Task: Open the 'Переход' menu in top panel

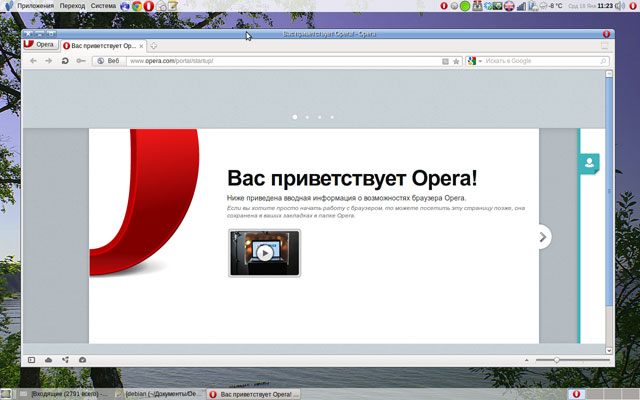Action: pos(72,6)
